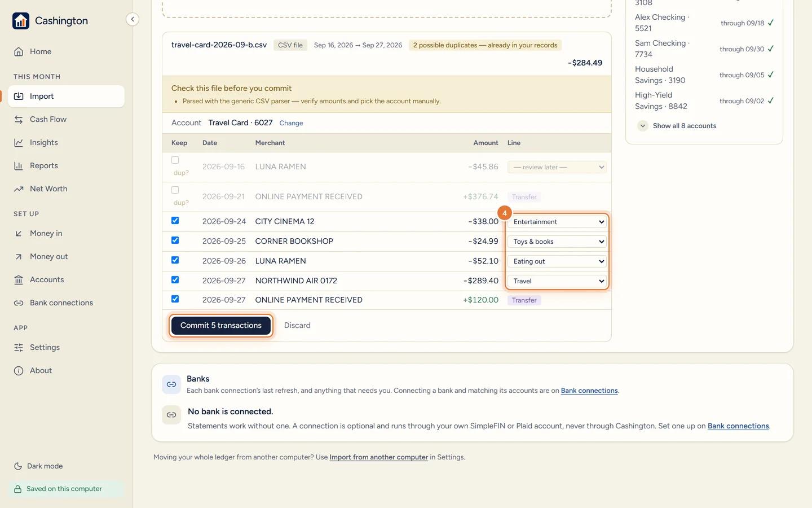Open the Eating out line dropdown
The image size is (812, 508).
[557, 261]
